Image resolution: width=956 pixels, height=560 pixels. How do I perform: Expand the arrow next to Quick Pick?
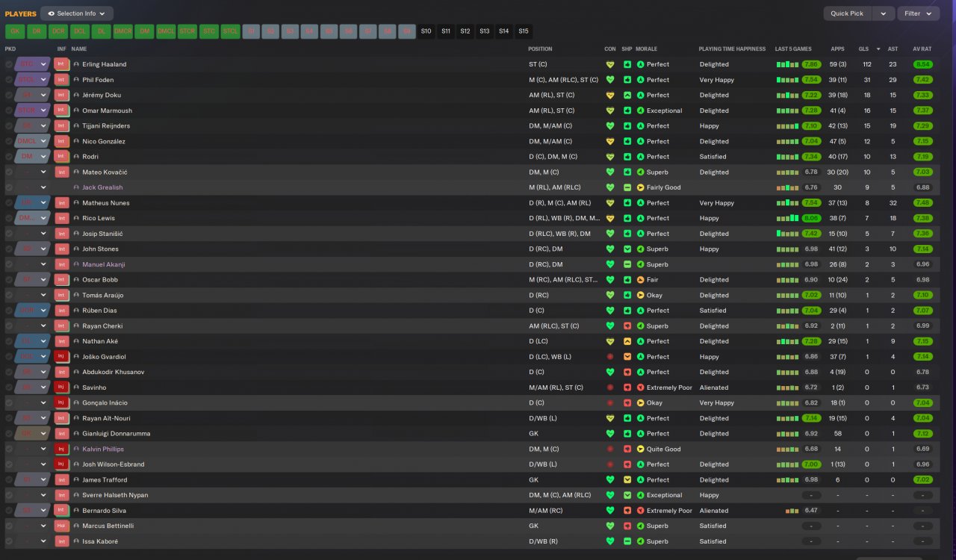(884, 13)
